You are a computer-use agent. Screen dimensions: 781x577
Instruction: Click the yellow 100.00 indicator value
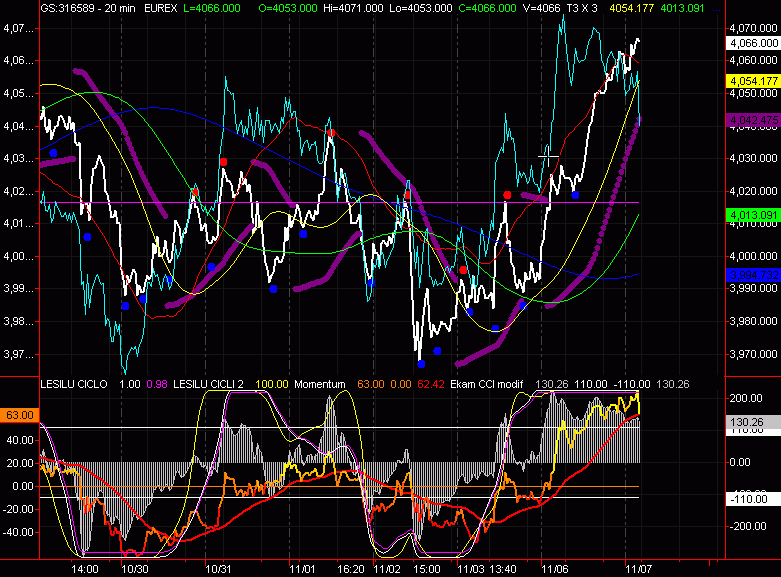(x=272, y=384)
